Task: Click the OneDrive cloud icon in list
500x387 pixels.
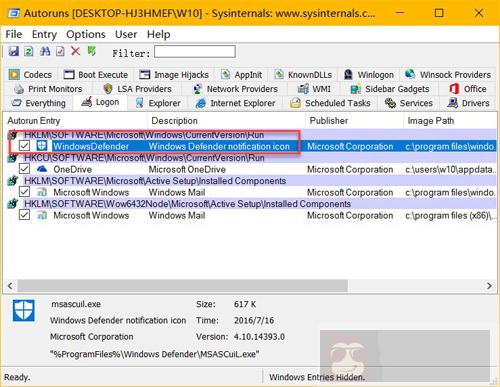Action: tap(42, 169)
